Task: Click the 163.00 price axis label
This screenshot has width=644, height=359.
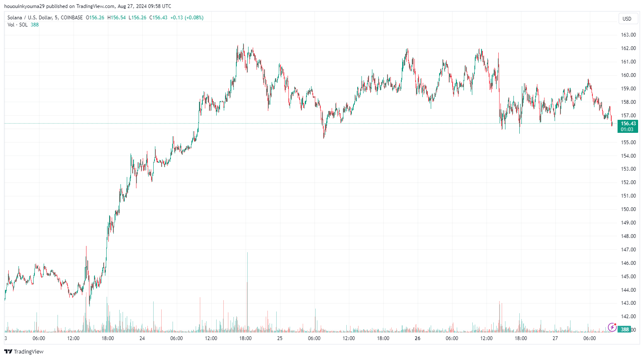Action: tap(628, 35)
